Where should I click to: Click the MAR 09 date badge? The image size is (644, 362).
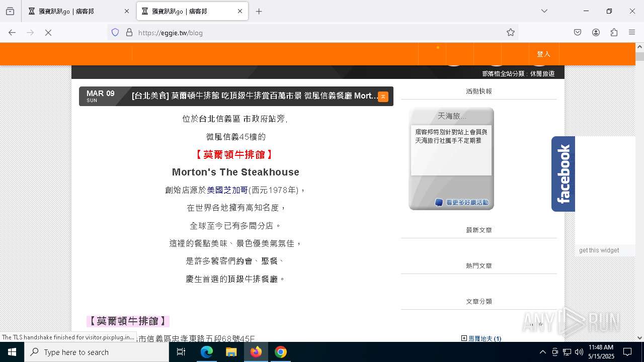(x=100, y=96)
